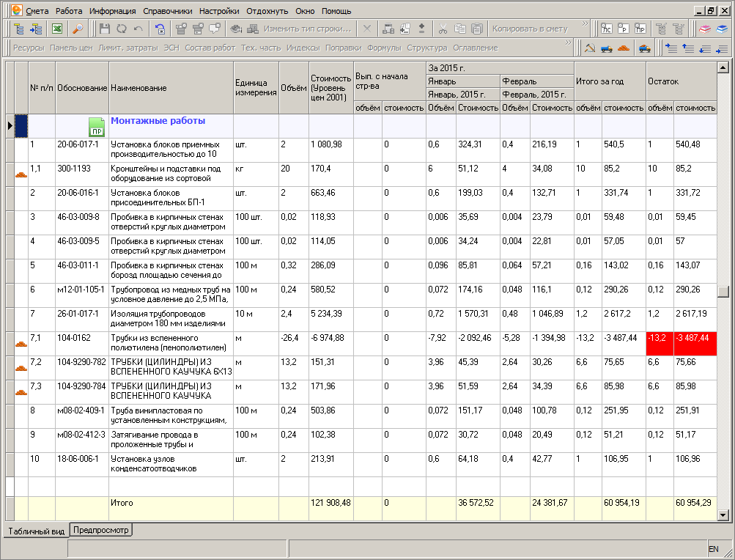Click the first indent lines icon with blue arrow
The width and height of the screenshot is (735, 560).
click(671, 48)
